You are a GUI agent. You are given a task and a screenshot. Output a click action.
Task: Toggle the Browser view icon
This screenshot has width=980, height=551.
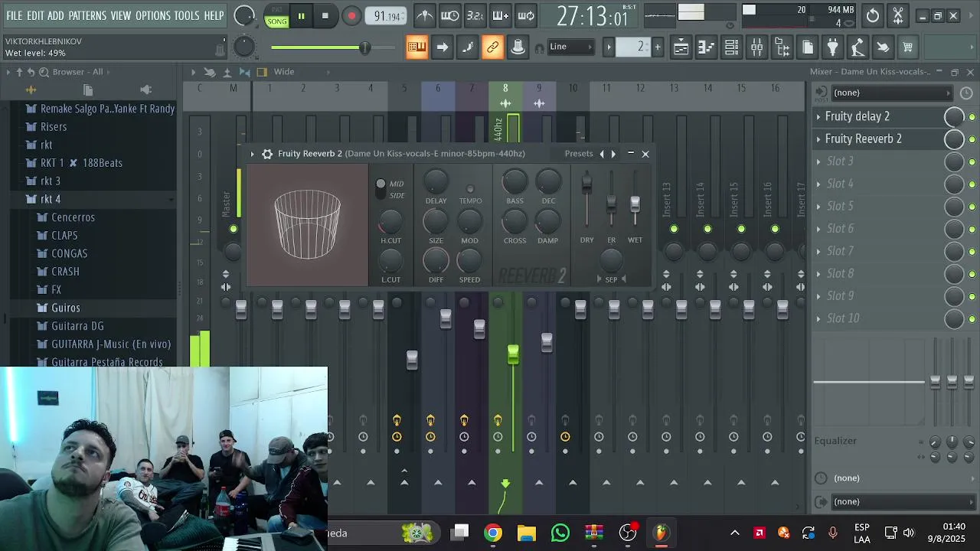[782, 47]
